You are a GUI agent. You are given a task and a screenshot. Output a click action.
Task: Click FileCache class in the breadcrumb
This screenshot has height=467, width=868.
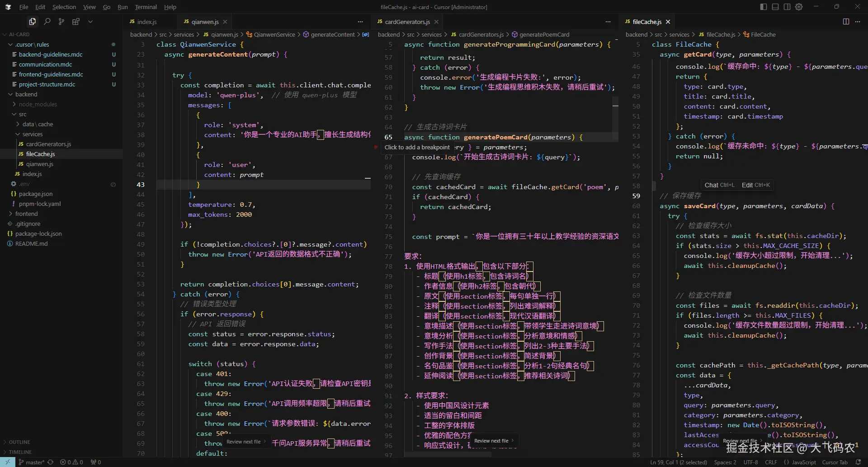(763, 34)
